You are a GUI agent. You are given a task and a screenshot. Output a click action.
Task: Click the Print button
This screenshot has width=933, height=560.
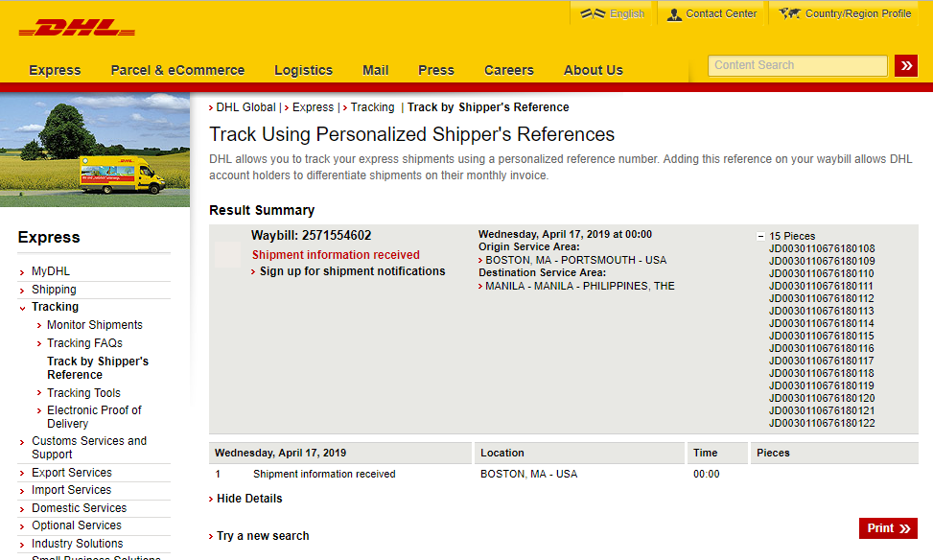pyautogui.click(x=888, y=528)
